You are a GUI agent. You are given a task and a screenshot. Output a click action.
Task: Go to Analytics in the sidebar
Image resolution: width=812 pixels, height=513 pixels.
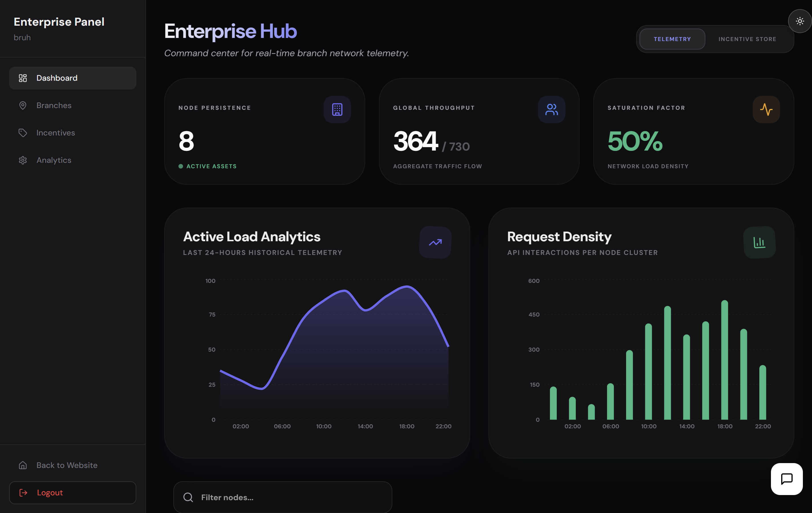(54, 160)
